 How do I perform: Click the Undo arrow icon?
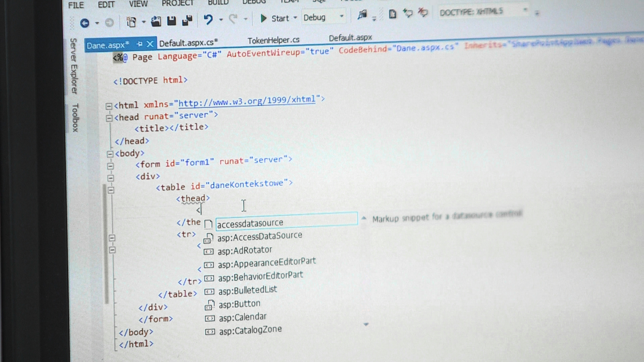click(x=208, y=20)
